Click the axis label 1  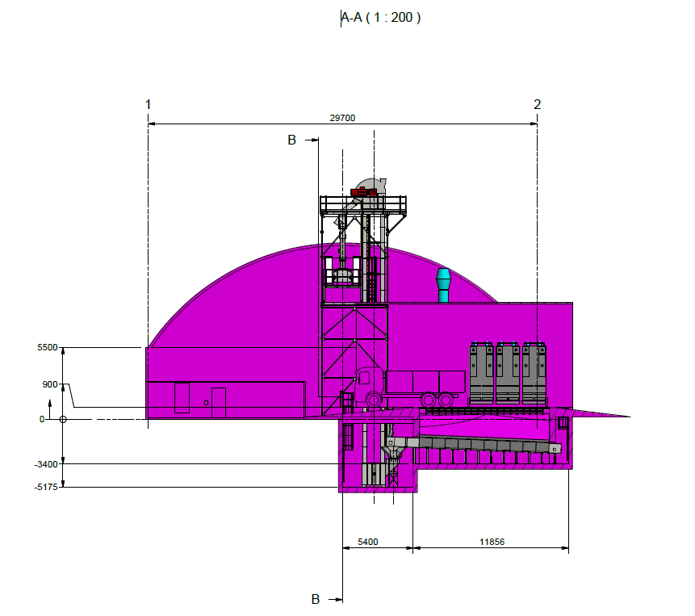tap(148, 105)
